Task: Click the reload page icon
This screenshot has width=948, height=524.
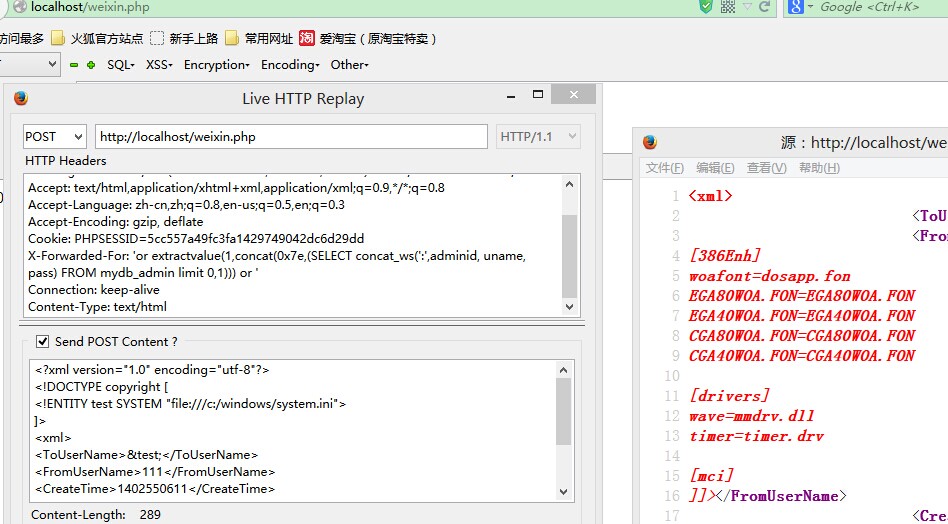Action: (x=765, y=7)
